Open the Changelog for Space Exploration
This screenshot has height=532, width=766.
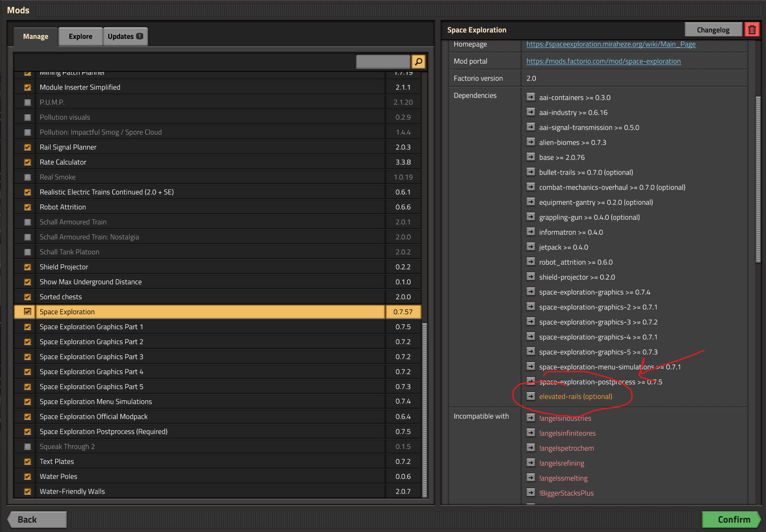pos(713,30)
